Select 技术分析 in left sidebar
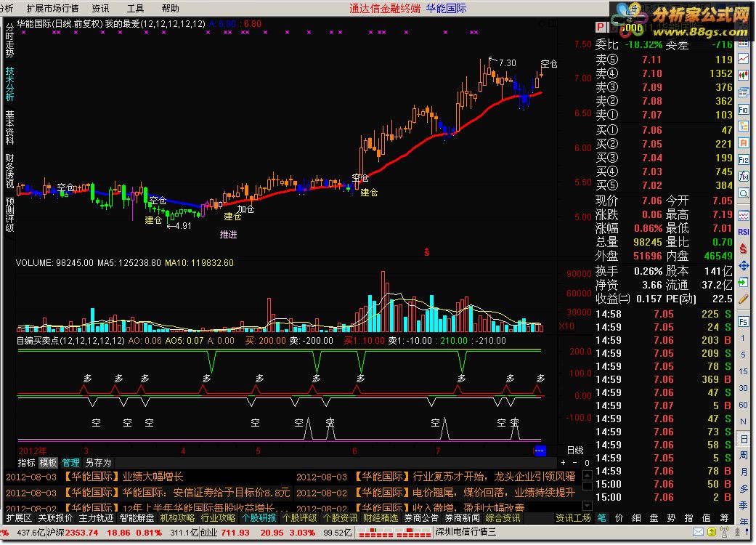 click(9, 84)
